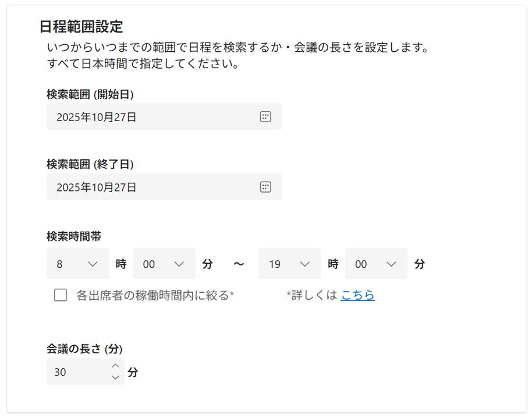Screen dimensions: 532x419
Task: Click the 検索範囲 (開始日) date field
Action: [x=151, y=117]
